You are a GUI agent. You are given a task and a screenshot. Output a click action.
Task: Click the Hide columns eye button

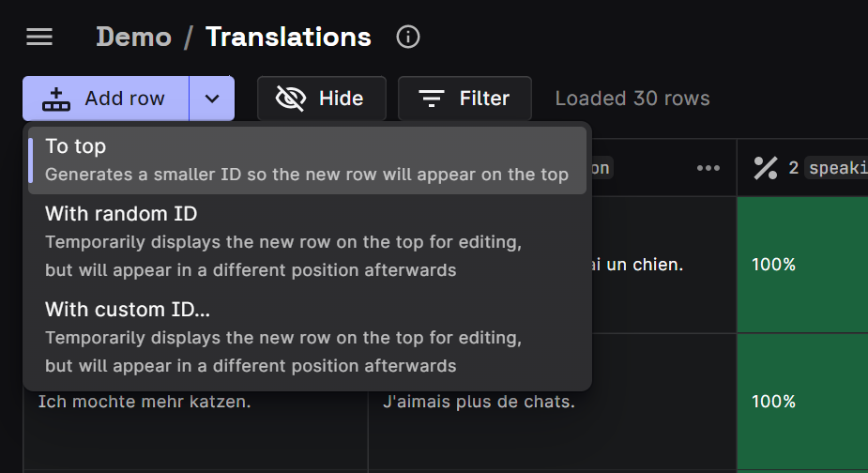[x=321, y=99]
